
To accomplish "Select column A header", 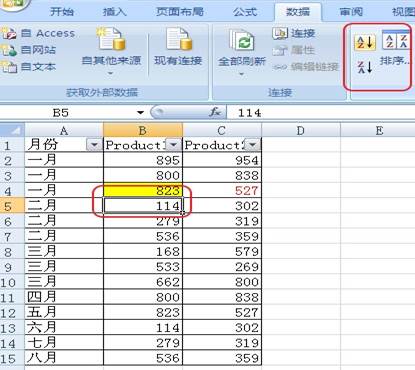I will [64, 130].
